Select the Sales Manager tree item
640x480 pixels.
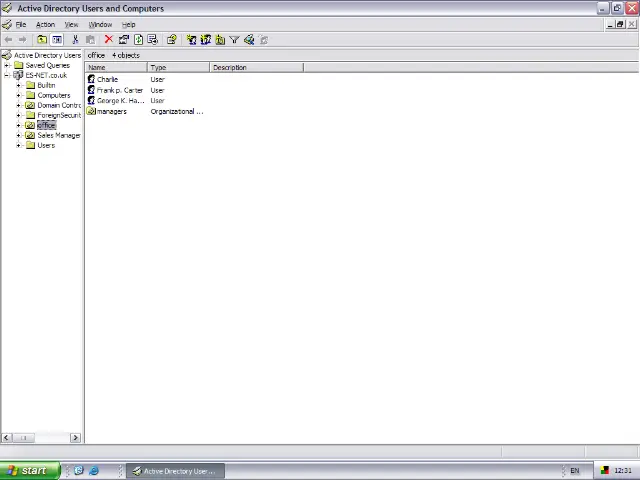(59, 135)
